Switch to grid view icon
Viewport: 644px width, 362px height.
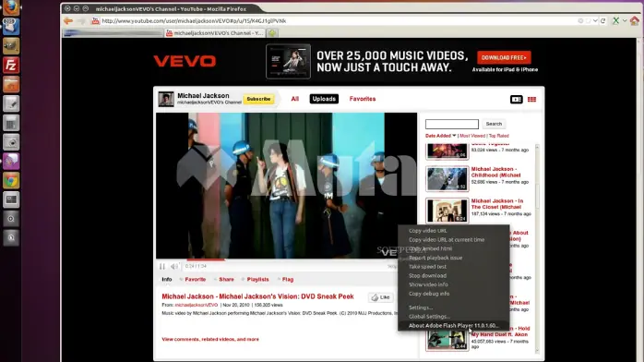[531, 99]
